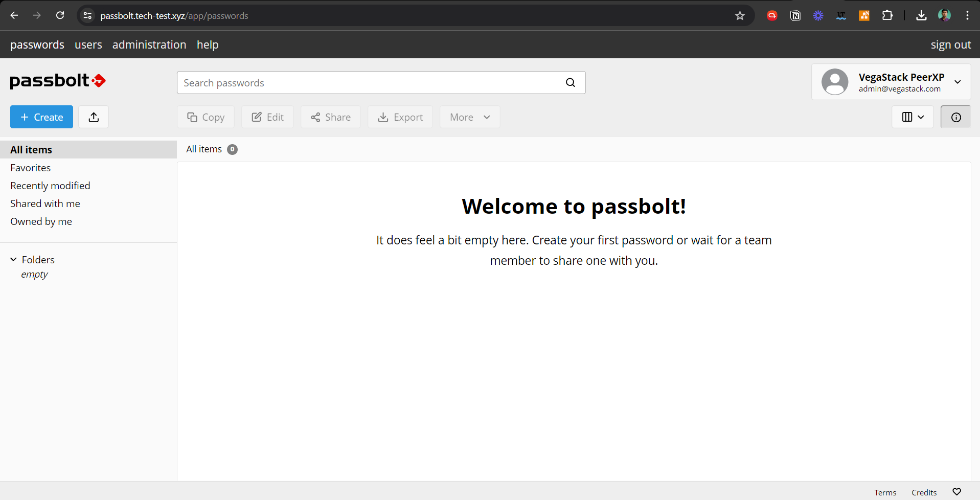Open Chrome three-dot menu
The height and width of the screenshot is (500, 980).
click(967, 16)
